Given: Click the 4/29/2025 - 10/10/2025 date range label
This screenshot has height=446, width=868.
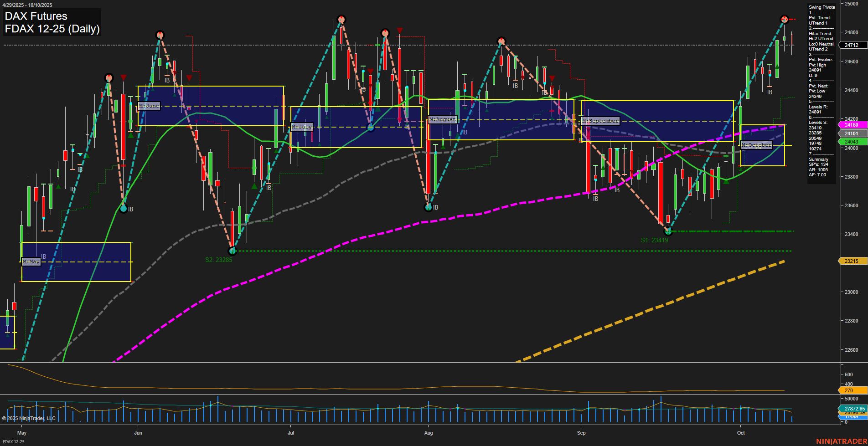Looking at the screenshot, I should tap(28, 5).
